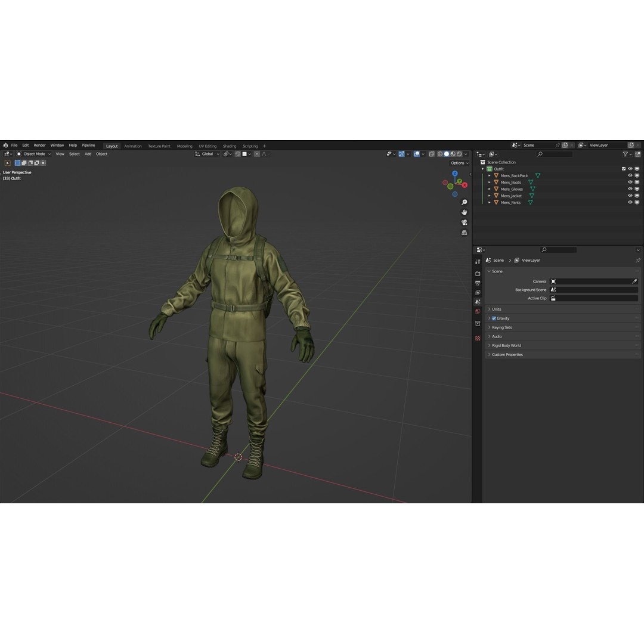Click the pin icon in properties header
Image resolution: width=644 pixels, height=644 pixels.
638,261
